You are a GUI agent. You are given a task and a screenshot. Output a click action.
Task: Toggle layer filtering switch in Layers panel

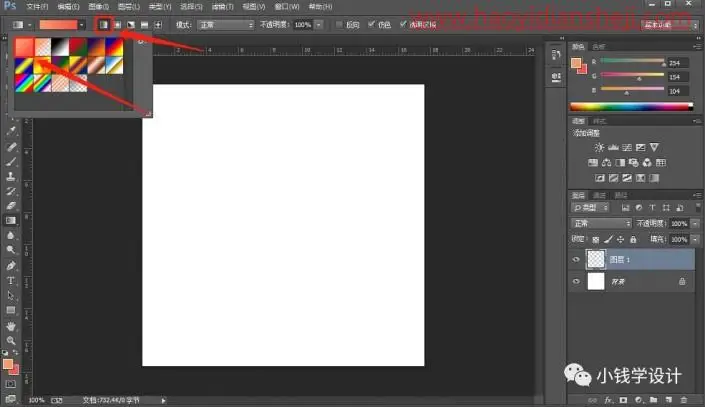(x=698, y=207)
